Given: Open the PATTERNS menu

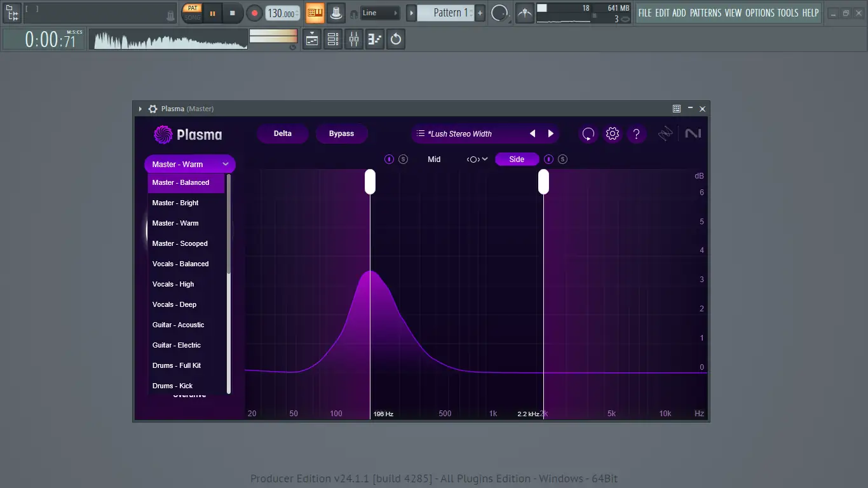Looking at the screenshot, I should [x=705, y=13].
